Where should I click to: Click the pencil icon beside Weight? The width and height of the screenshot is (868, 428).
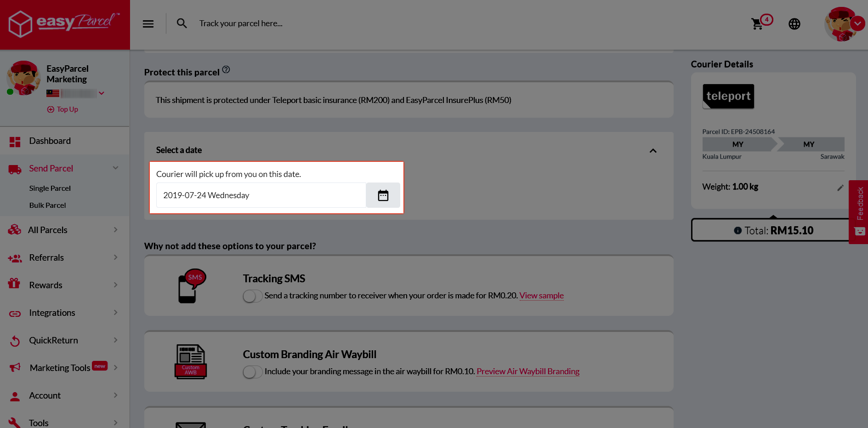[x=840, y=188]
